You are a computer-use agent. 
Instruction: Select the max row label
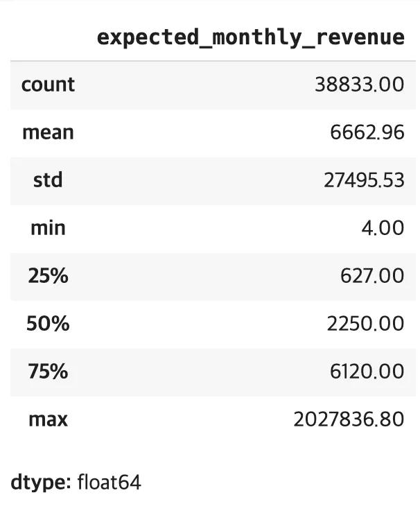pyautogui.click(x=48, y=419)
